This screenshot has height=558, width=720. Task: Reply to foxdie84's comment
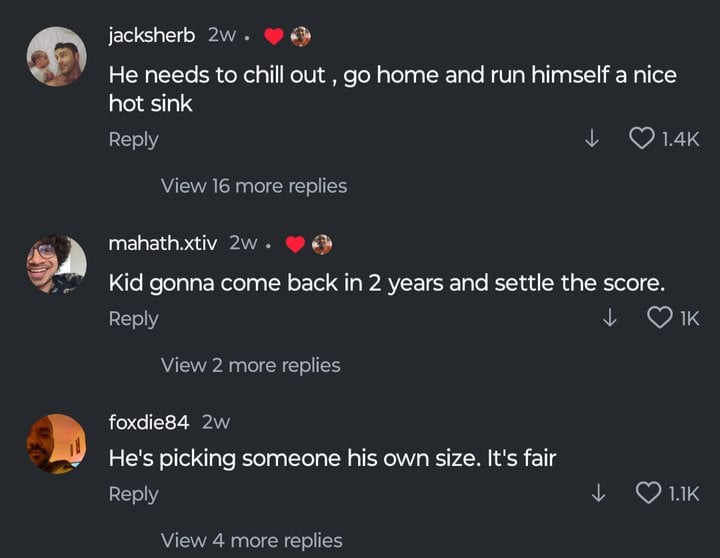coord(134,494)
